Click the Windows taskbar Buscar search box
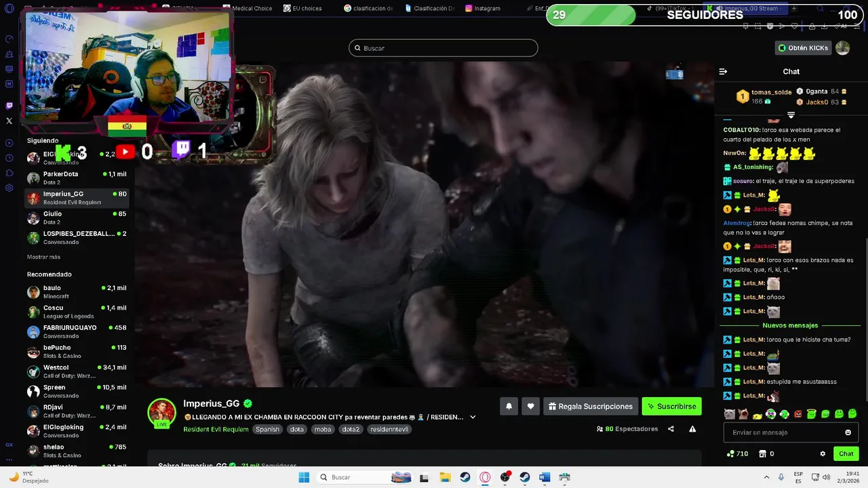This screenshot has height=488, width=868. (x=365, y=477)
